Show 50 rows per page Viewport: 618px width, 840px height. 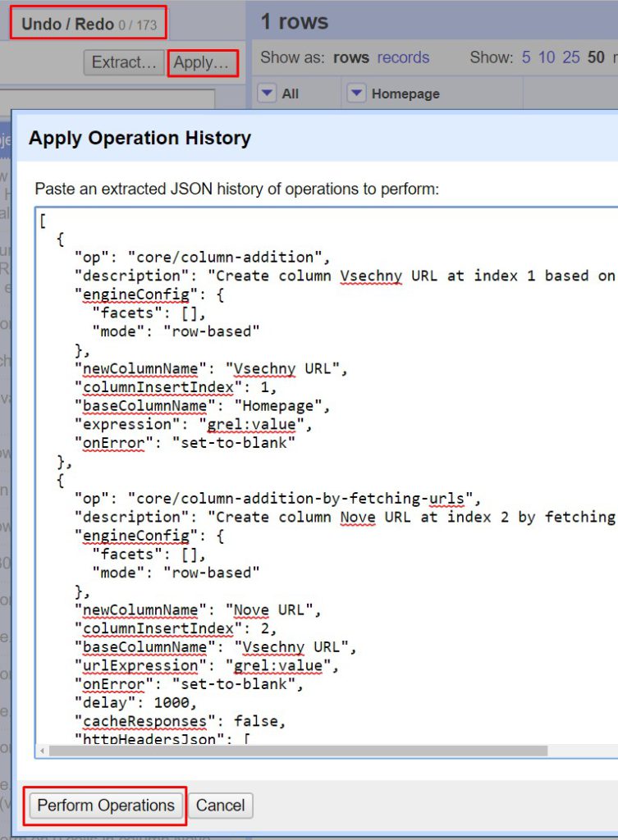click(x=596, y=57)
